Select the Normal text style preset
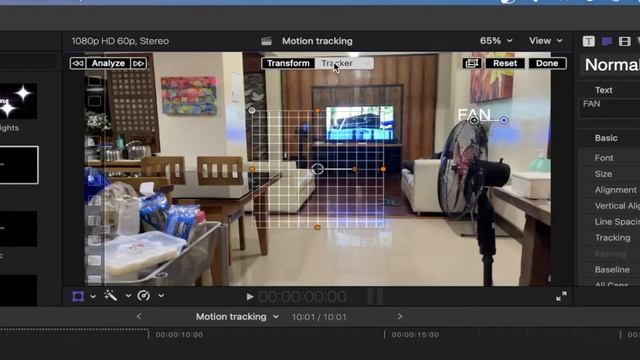The height and width of the screenshot is (360, 640). pos(612,64)
